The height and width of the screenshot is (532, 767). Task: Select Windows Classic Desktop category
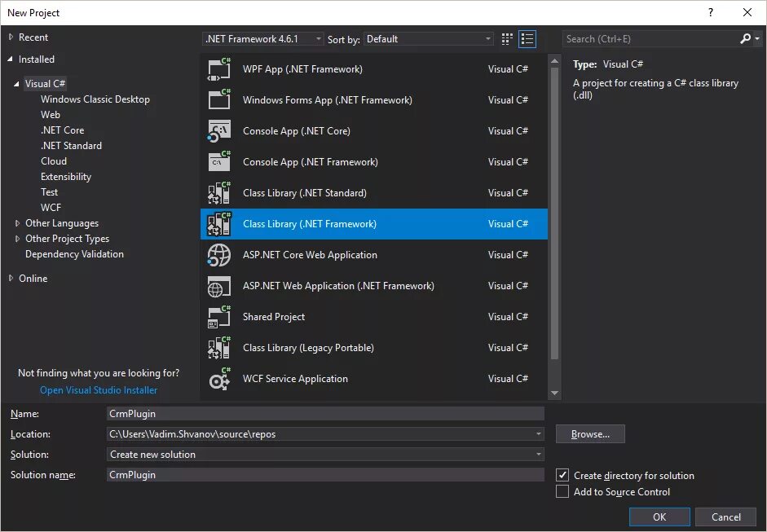pyautogui.click(x=95, y=99)
